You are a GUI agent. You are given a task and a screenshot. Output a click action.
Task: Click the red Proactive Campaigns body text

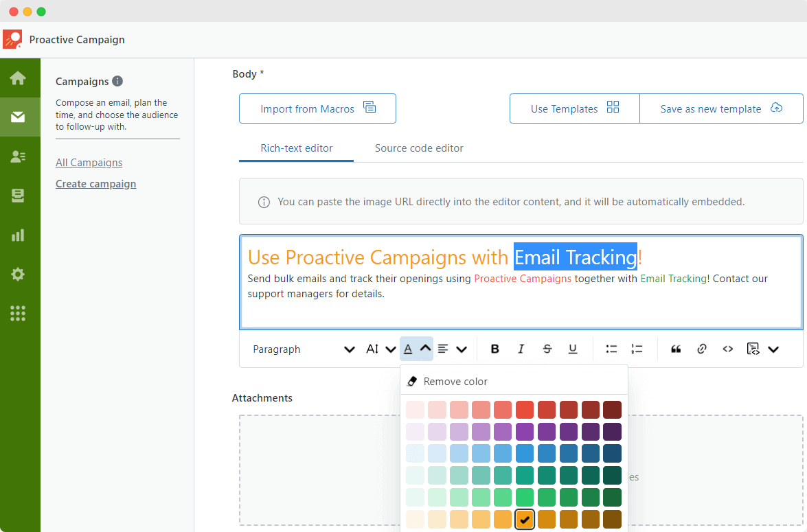pyautogui.click(x=523, y=279)
